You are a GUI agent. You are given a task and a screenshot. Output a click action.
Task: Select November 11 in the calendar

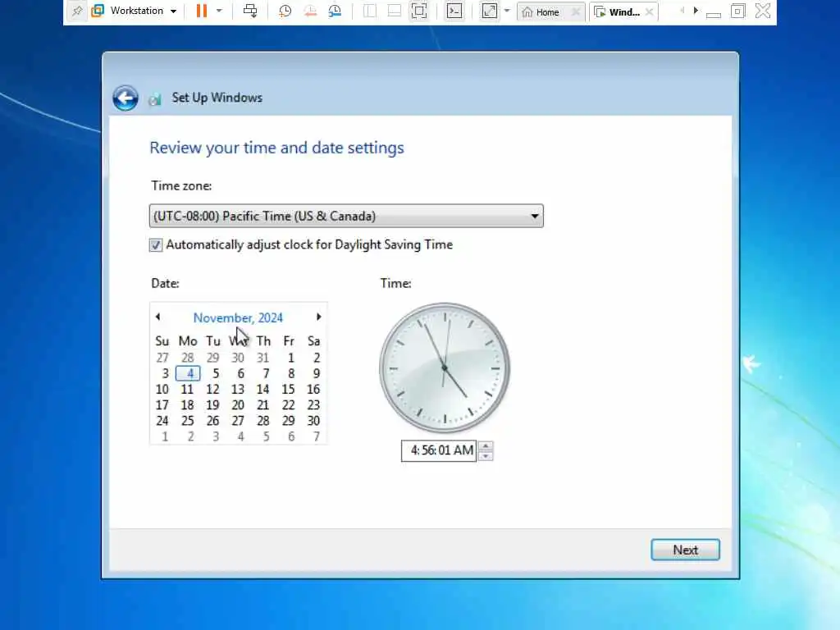pyautogui.click(x=187, y=390)
